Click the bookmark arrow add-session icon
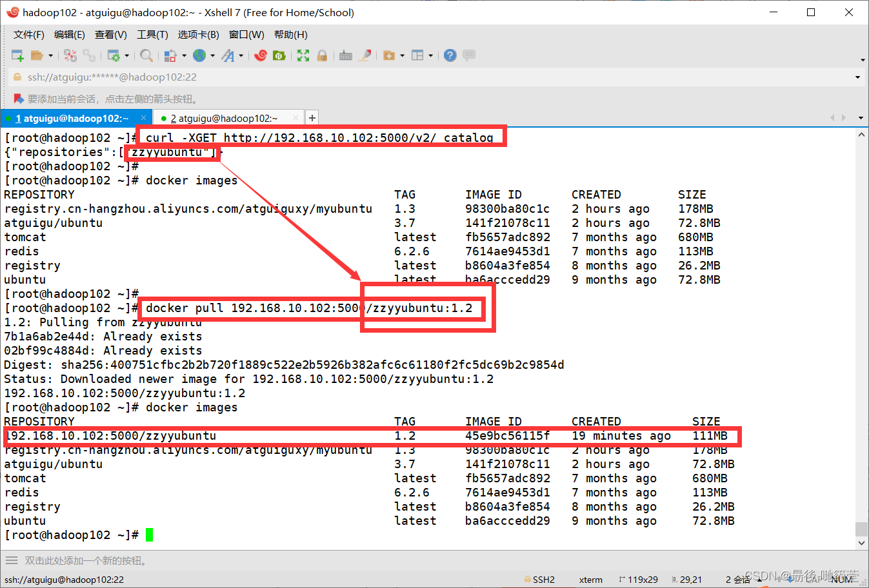This screenshot has height=588, width=869. point(19,99)
